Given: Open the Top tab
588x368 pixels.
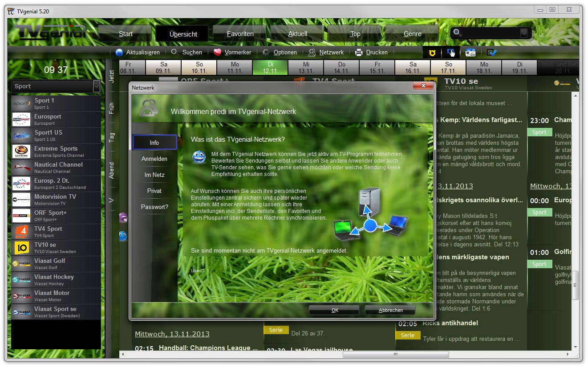Looking at the screenshot, I should pos(355,34).
